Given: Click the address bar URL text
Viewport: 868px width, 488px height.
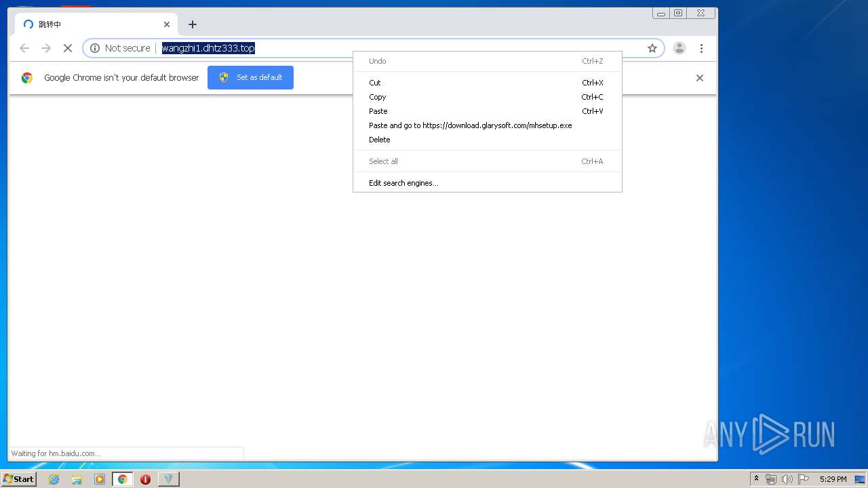Looking at the screenshot, I should [x=208, y=48].
